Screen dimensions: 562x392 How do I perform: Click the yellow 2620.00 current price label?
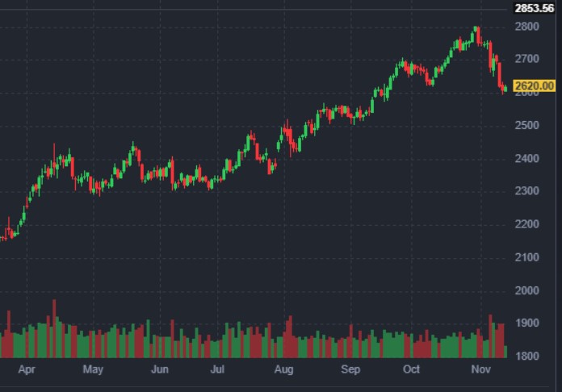point(534,86)
